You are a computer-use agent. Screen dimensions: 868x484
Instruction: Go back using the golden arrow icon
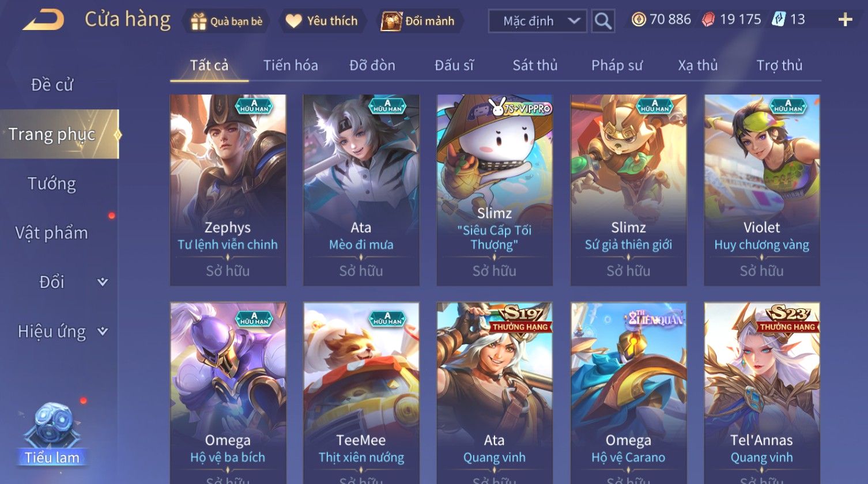tap(43, 20)
